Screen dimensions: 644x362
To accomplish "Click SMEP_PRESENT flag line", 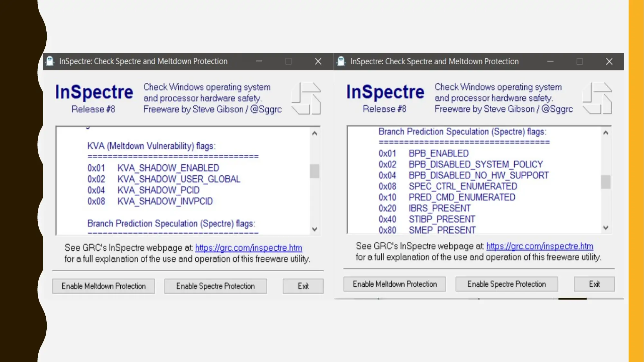I will pos(427,230).
